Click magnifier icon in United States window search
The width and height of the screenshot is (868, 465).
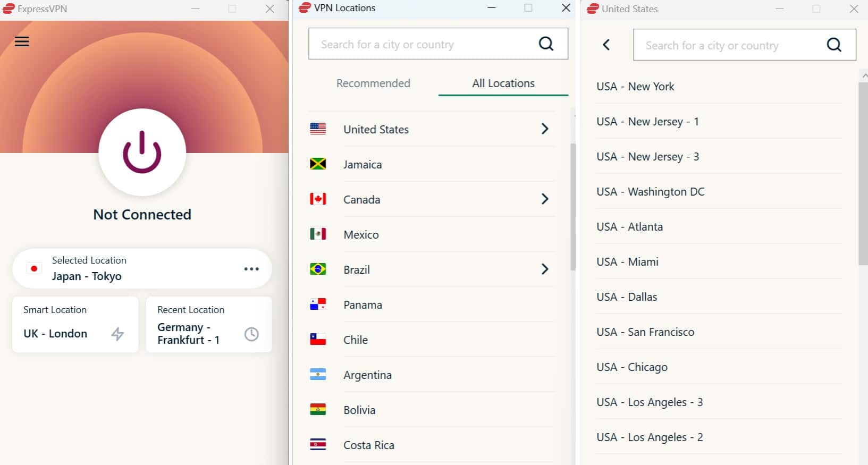[x=834, y=45]
